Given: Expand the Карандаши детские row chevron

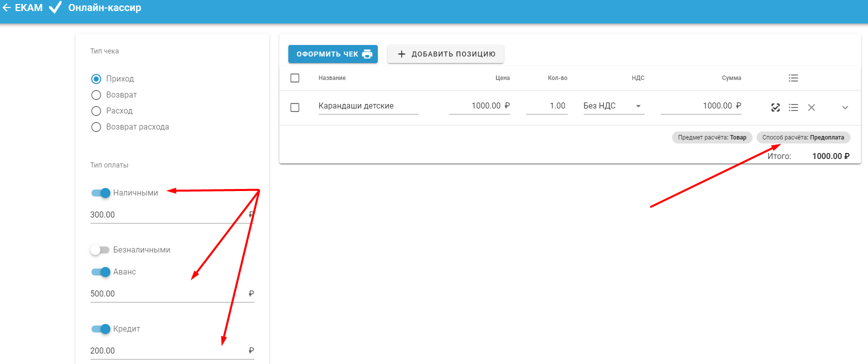Looking at the screenshot, I should tap(845, 107).
